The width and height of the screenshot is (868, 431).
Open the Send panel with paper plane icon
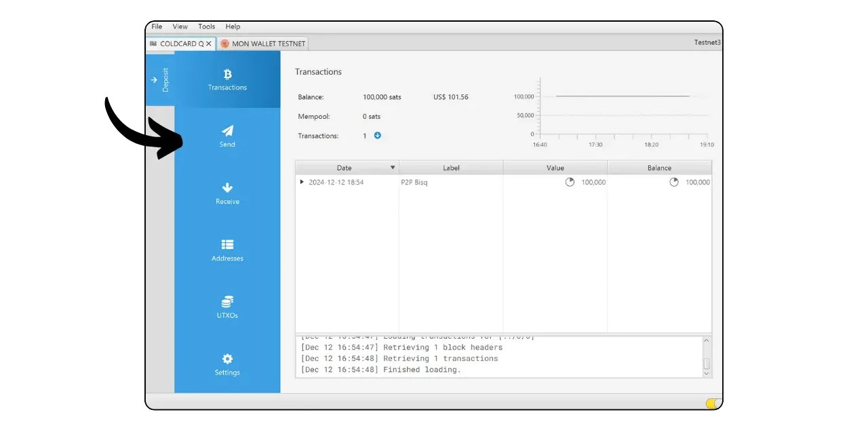click(x=227, y=136)
